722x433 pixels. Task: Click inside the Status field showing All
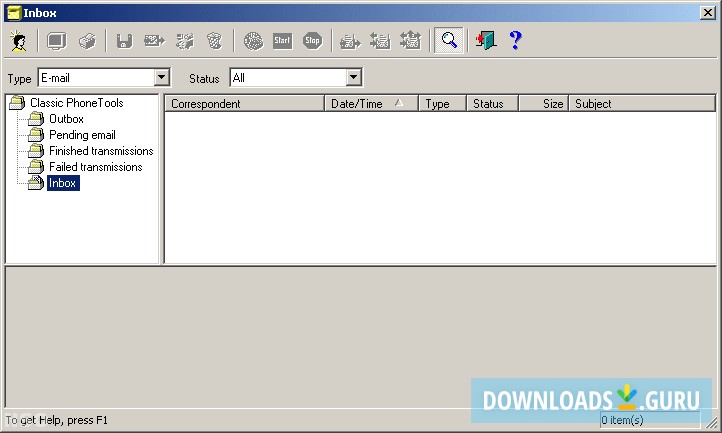[x=288, y=77]
